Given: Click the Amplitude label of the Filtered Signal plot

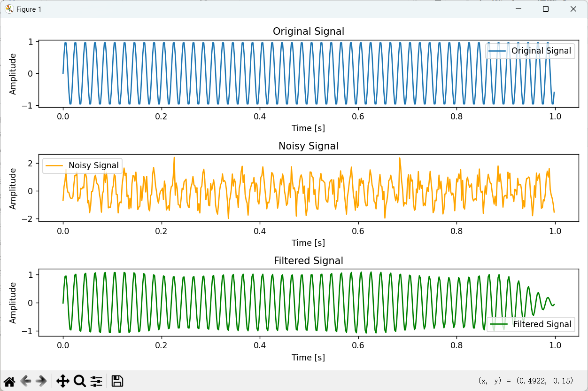Looking at the screenshot, I should click(x=13, y=303).
